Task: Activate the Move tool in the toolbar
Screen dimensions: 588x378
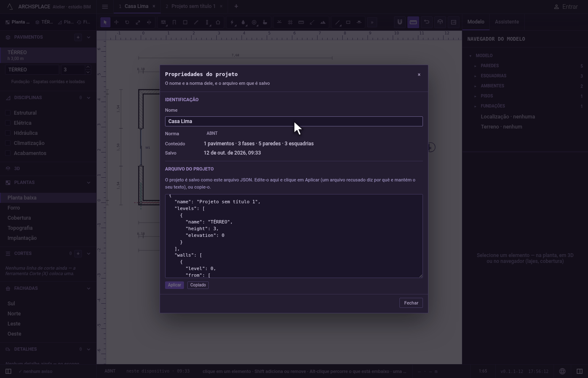Action: click(x=116, y=22)
